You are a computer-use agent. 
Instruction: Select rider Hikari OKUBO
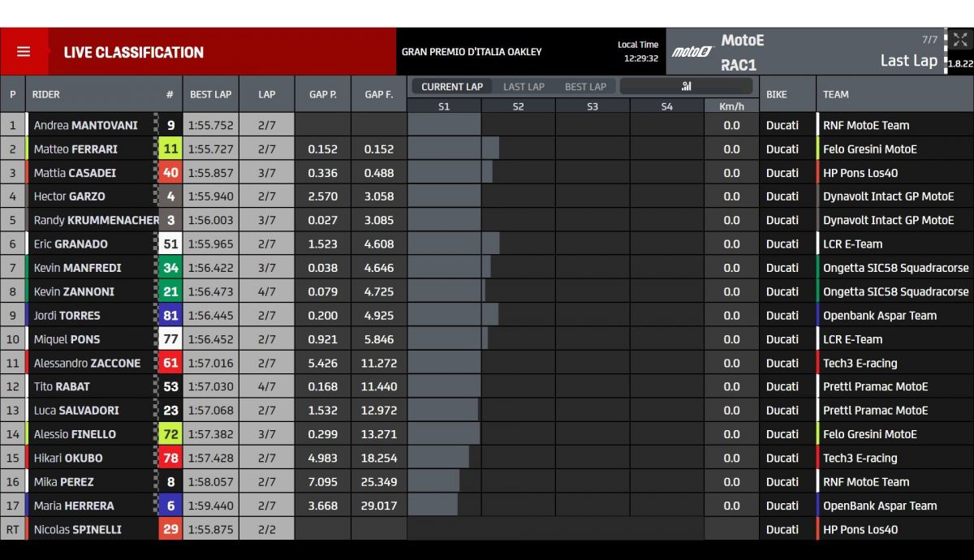68,458
